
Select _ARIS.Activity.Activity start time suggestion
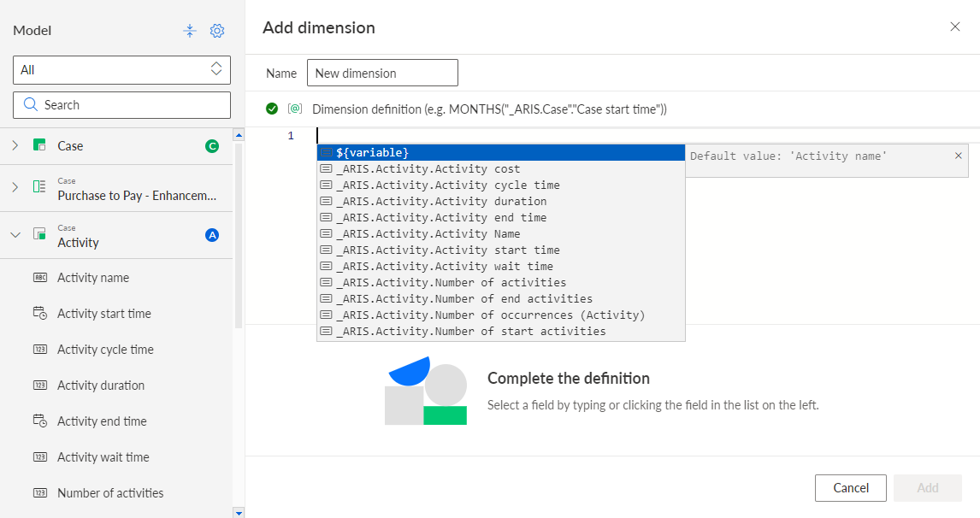click(501, 250)
